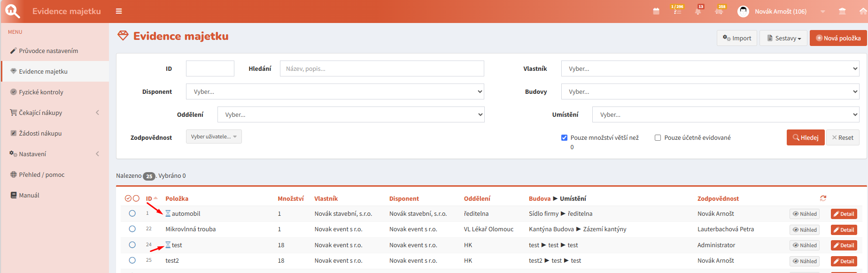Viewport: 868px width, 273px height.
Task: Select the radio for automobil row
Action: pyautogui.click(x=132, y=213)
